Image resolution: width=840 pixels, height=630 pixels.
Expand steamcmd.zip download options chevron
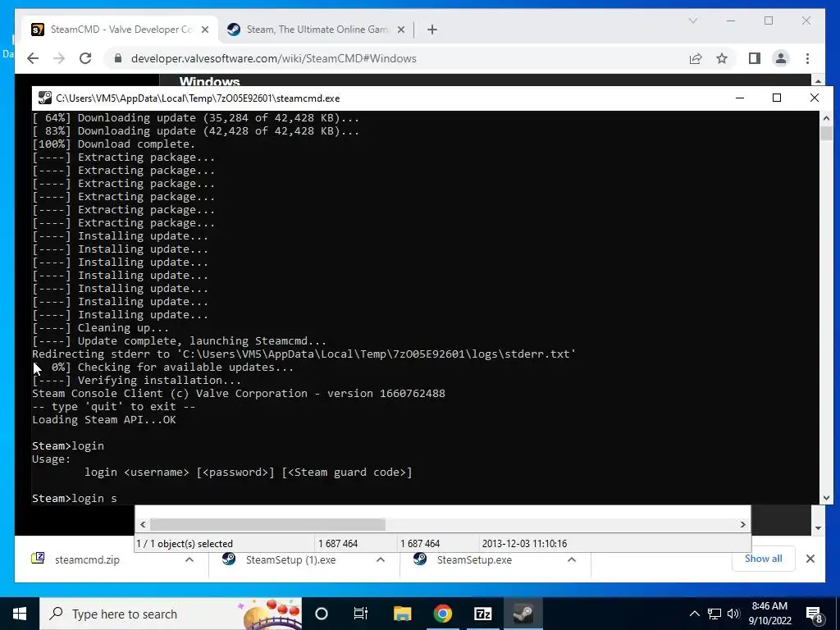coord(189,559)
